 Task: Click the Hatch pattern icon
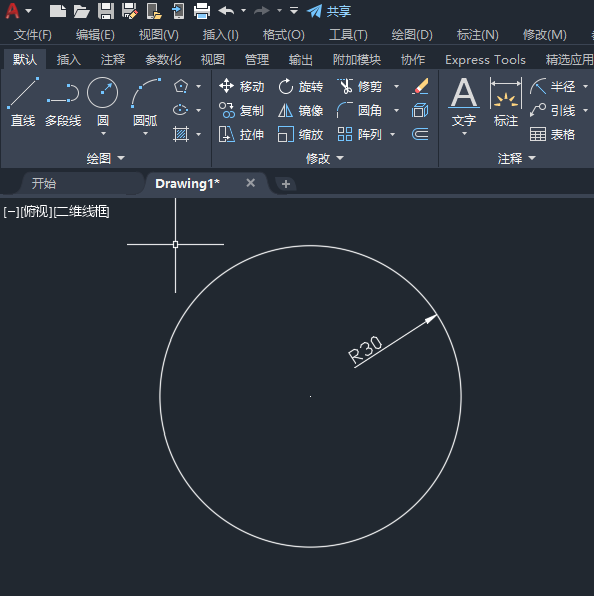181,134
